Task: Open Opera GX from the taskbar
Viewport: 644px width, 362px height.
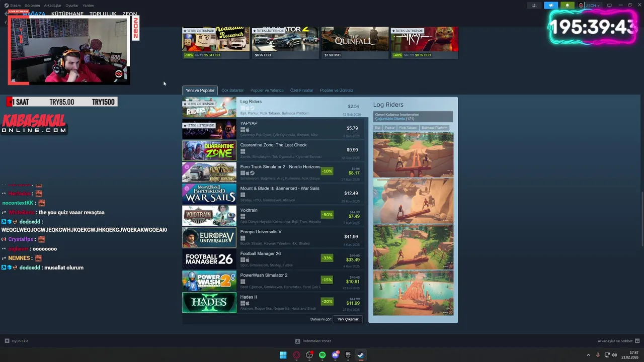Action: pos(296,355)
